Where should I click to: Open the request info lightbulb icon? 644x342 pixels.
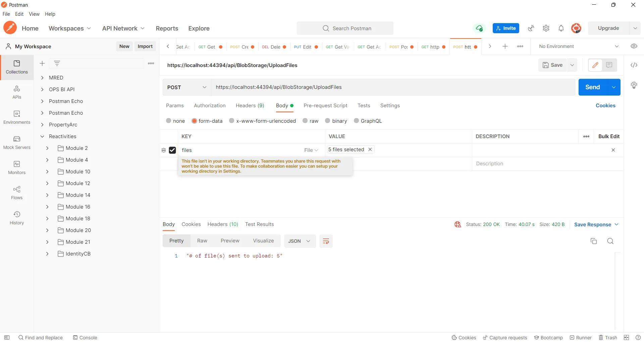[634, 85]
